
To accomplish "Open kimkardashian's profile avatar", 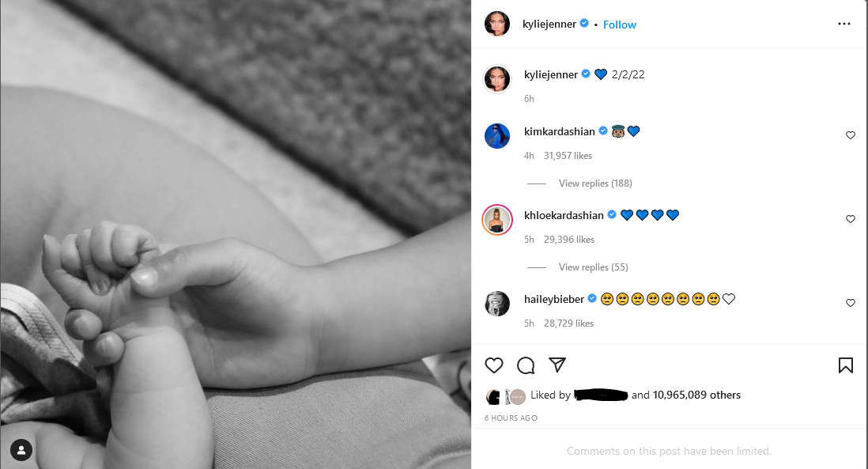I will [x=497, y=136].
